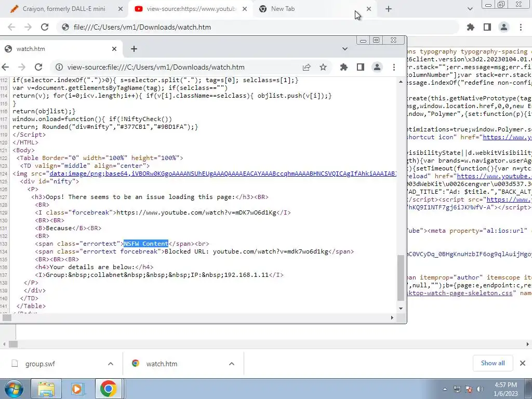
Task: Reload the view-source watch.htm page
Action: [x=38, y=67]
